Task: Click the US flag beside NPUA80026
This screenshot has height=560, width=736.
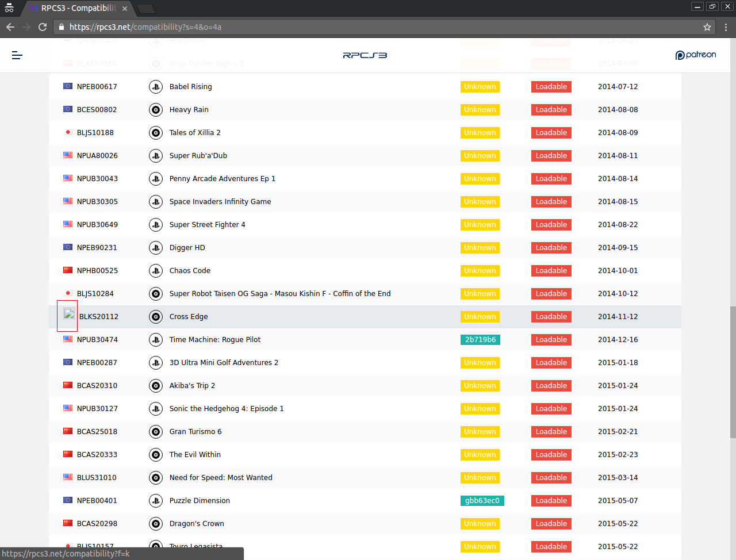Action: 68,155
